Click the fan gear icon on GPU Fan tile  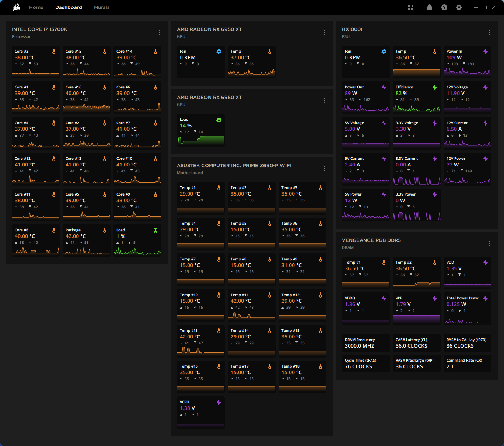coord(219,52)
